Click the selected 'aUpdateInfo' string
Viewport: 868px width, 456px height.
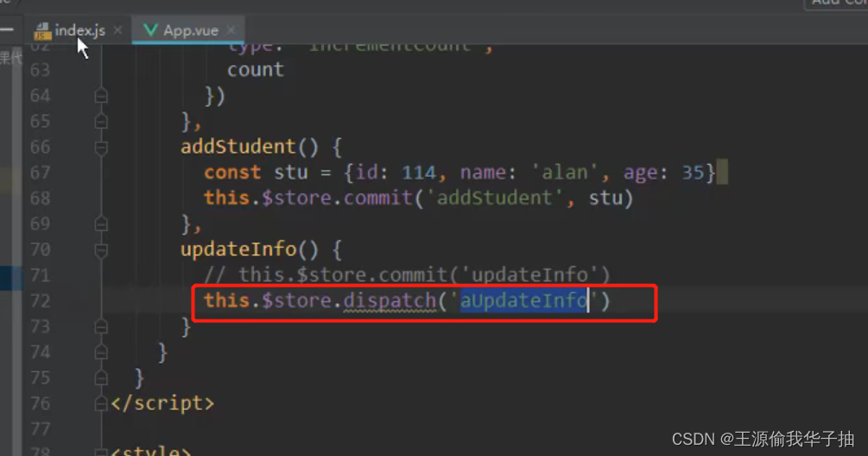coord(523,301)
